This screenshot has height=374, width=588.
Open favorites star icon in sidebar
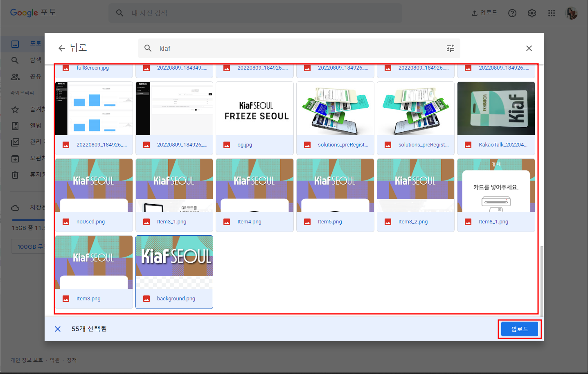coord(15,109)
